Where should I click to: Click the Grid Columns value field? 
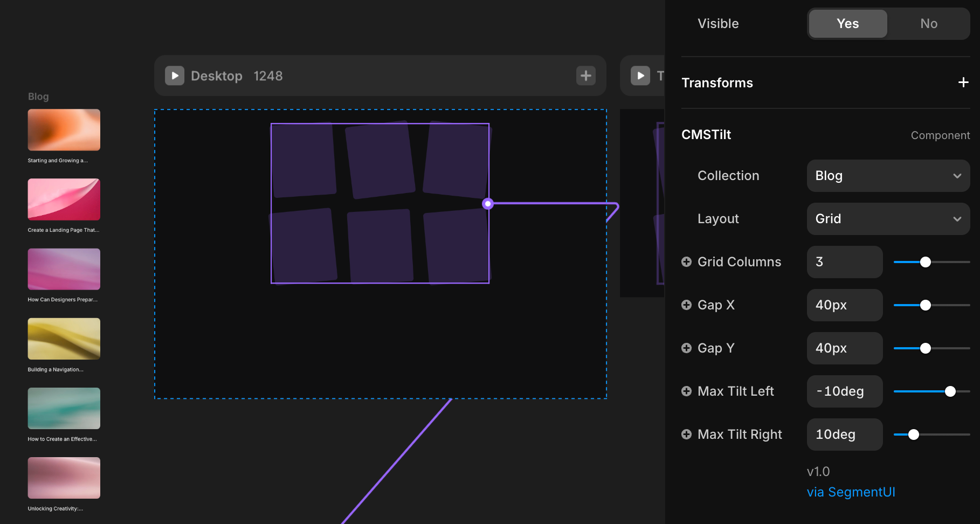(844, 262)
